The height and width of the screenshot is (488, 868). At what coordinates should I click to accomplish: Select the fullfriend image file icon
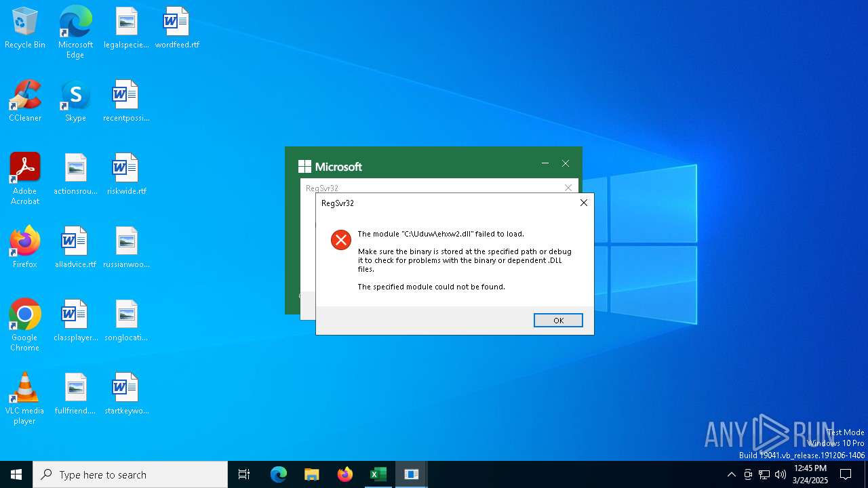[x=75, y=394]
